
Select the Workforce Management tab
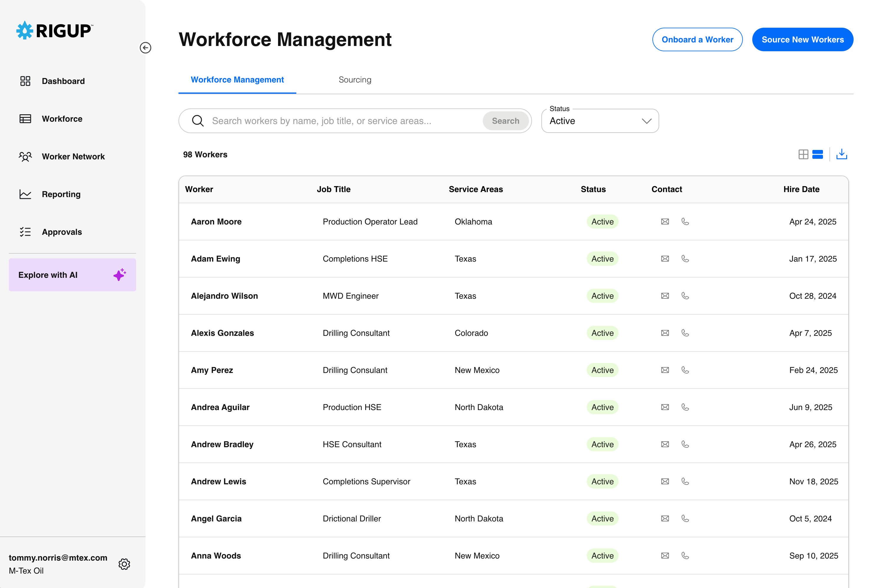237,80
